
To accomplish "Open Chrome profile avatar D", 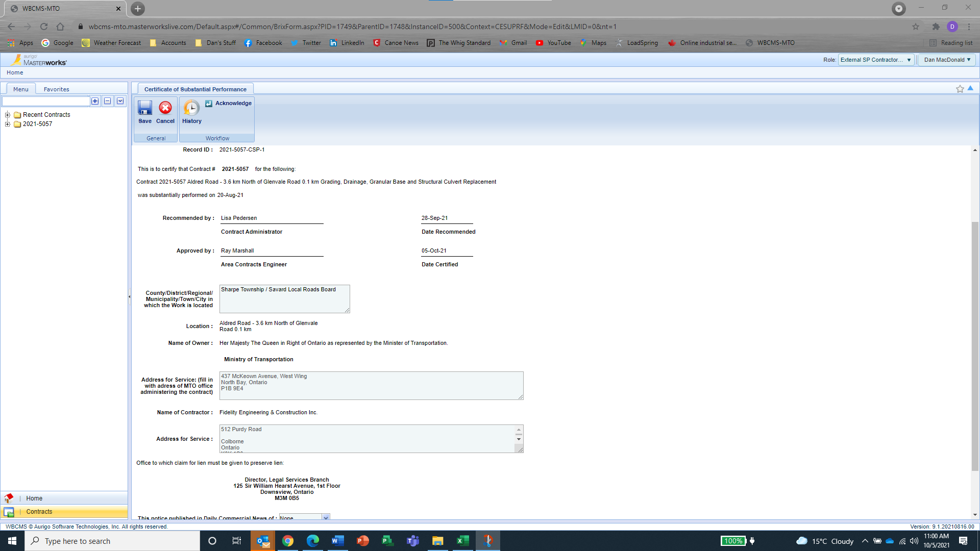I will coord(952,27).
